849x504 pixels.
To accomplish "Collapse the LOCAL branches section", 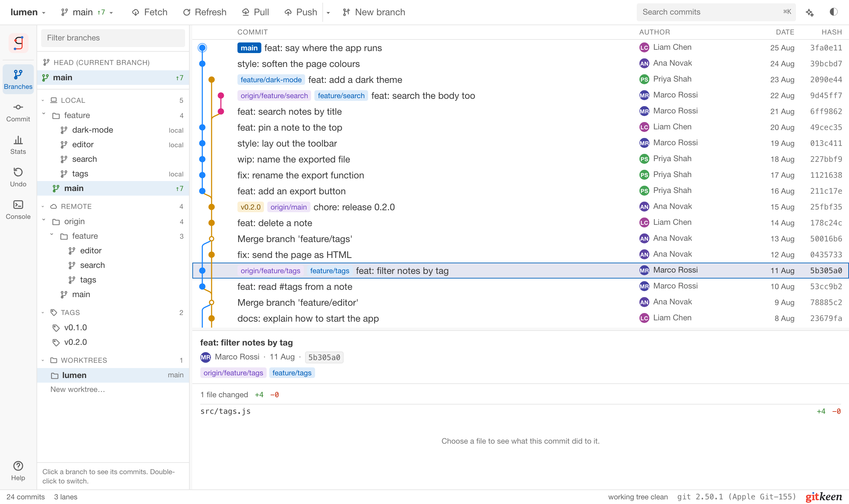I will coord(43,100).
